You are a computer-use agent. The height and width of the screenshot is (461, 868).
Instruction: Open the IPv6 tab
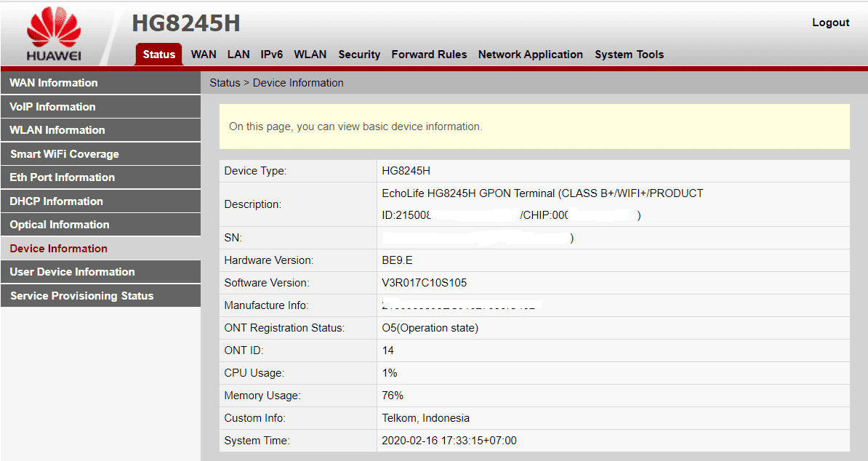pos(271,54)
